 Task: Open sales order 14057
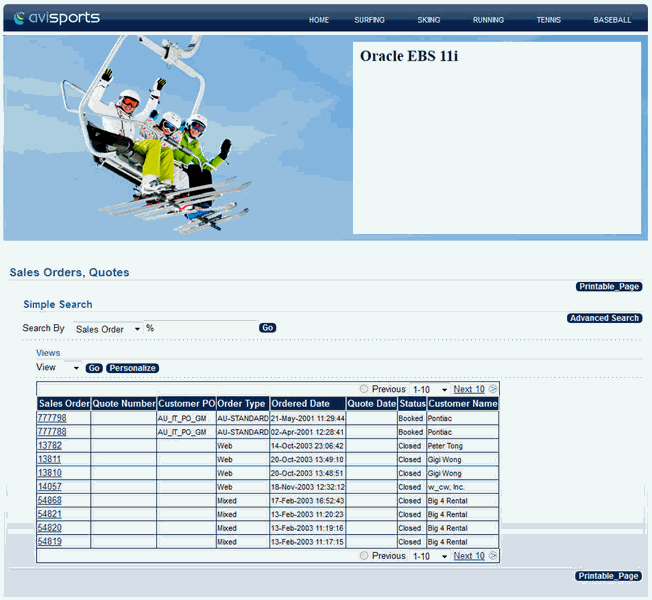[49, 486]
